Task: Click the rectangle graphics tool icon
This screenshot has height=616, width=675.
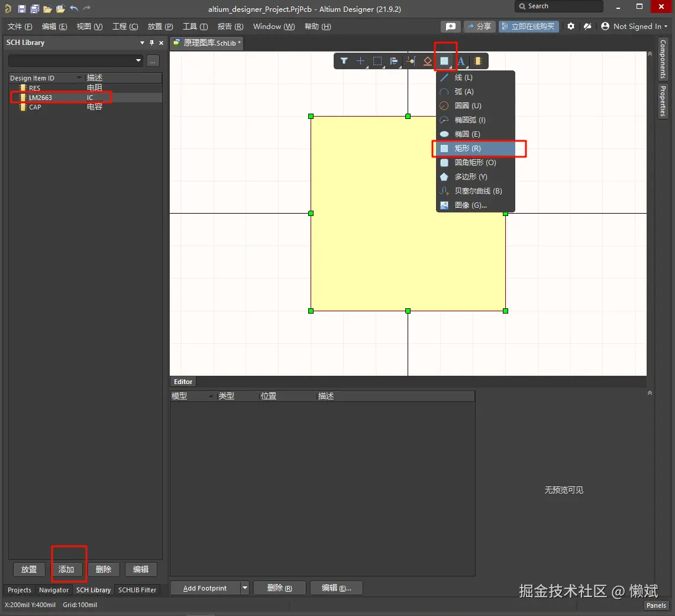Action: (x=444, y=61)
